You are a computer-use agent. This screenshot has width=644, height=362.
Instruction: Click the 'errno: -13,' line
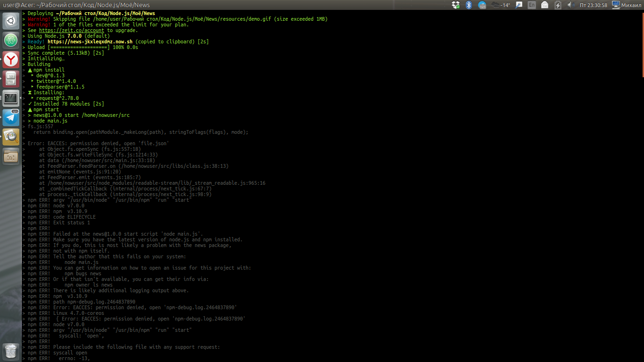point(74,358)
